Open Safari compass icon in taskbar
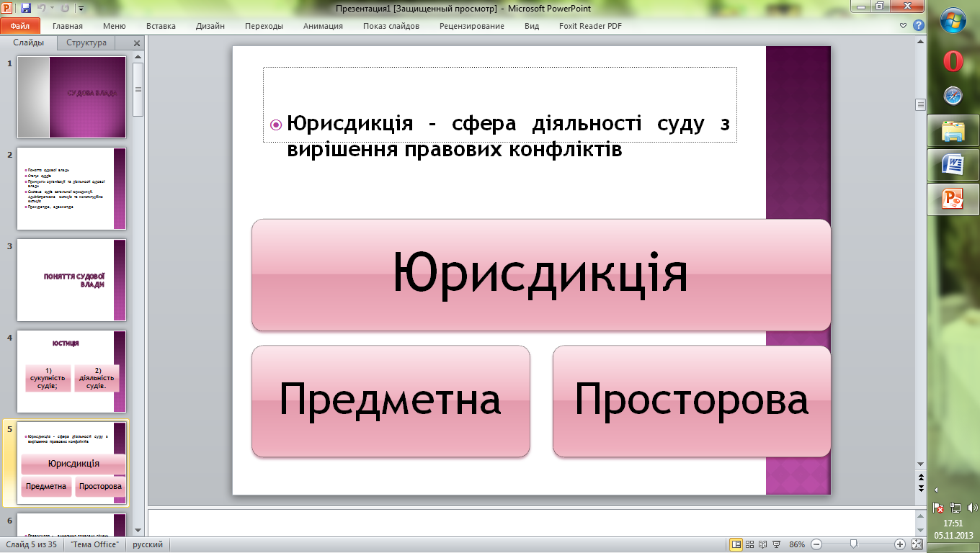980x553 pixels. (953, 96)
